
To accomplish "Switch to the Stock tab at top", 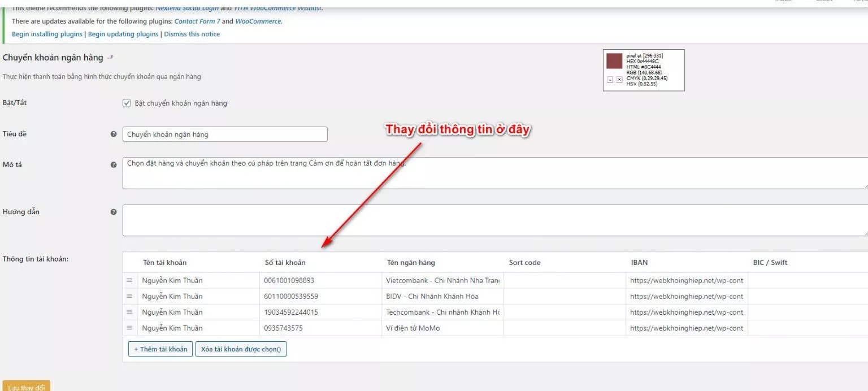I will pyautogui.click(x=824, y=1).
